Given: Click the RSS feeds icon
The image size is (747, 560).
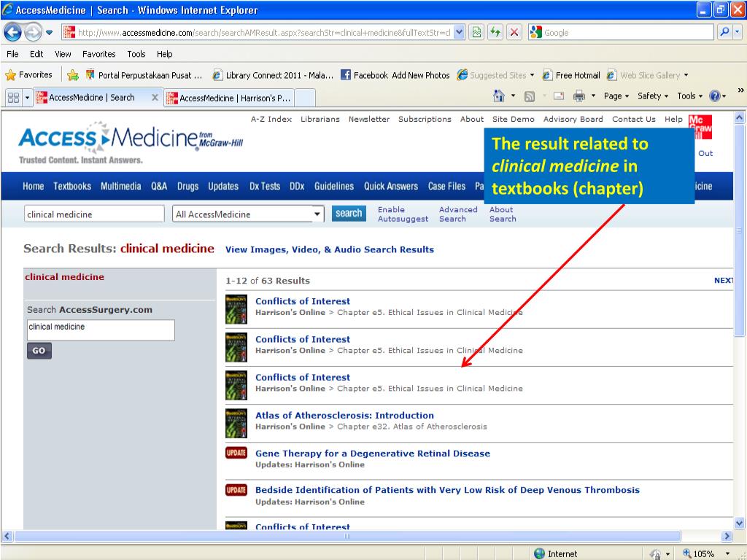Looking at the screenshot, I should [530, 96].
